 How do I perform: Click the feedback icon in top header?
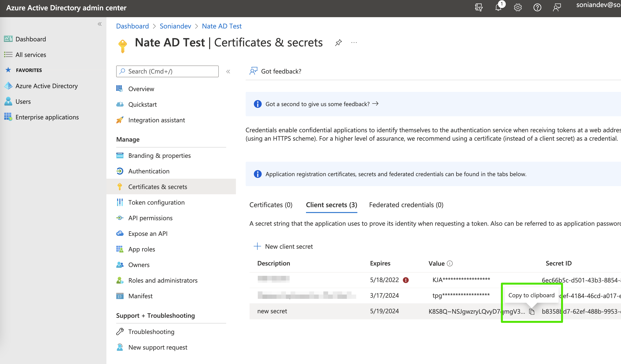pyautogui.click(x=557, y=7)
